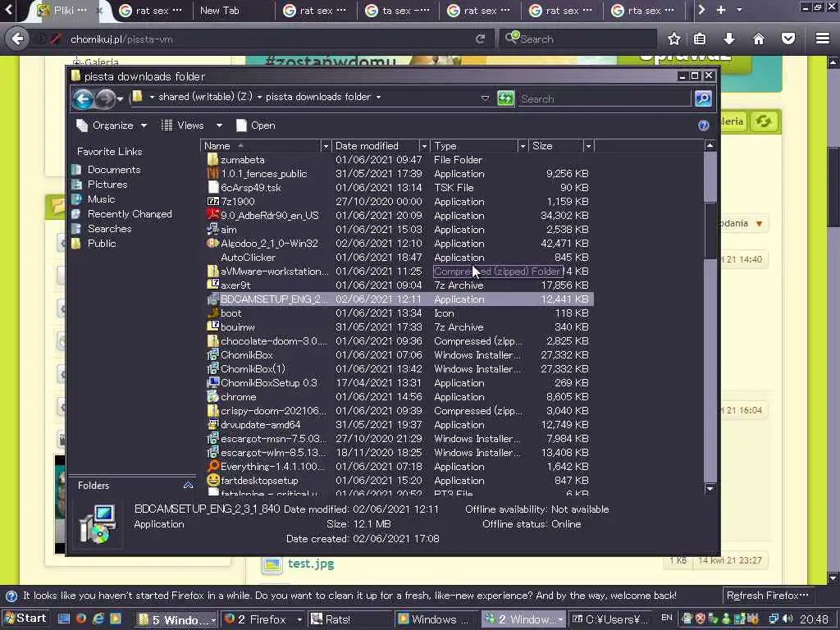The height and width of the screenshot is (630, 840).
Task: Click the green refresh icon in the Explorer address bar
Action: pyautogui.click(x=505, y=98)
